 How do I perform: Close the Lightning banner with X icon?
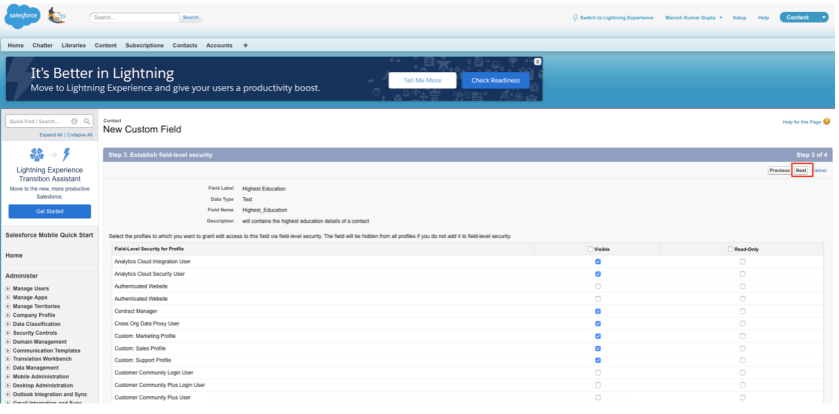537,61
